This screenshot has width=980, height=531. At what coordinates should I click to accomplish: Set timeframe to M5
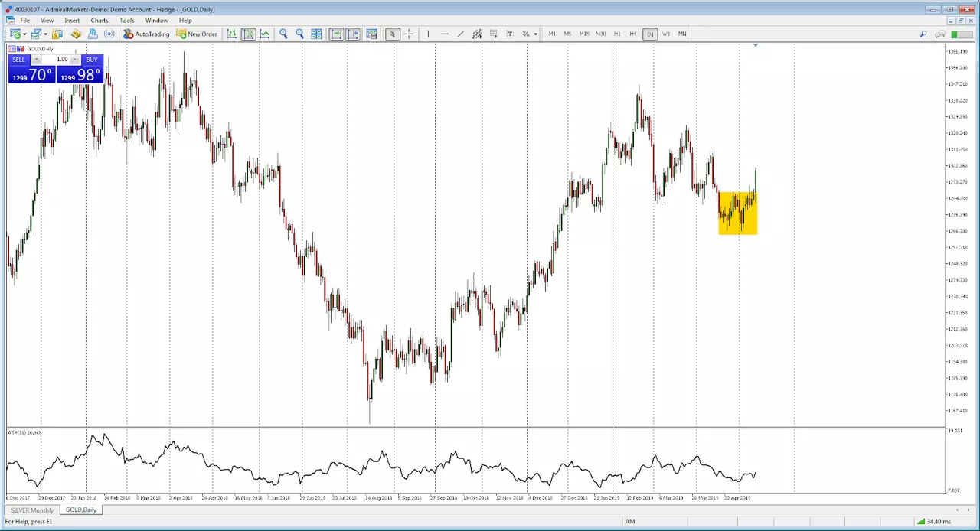[x=567, y=34]
